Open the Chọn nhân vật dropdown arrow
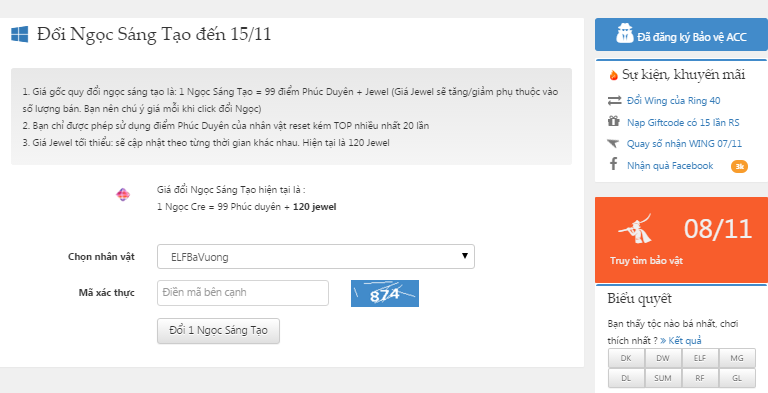The image size is (768, 393). (464, 256)
